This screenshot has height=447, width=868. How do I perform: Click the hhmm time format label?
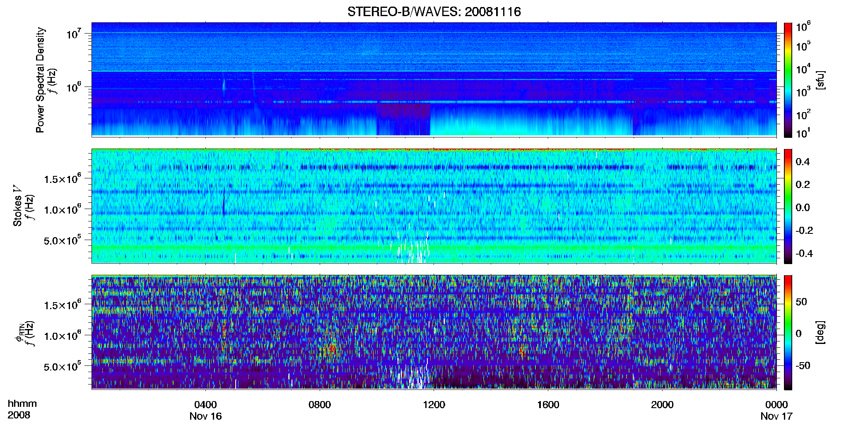(22, 404)
